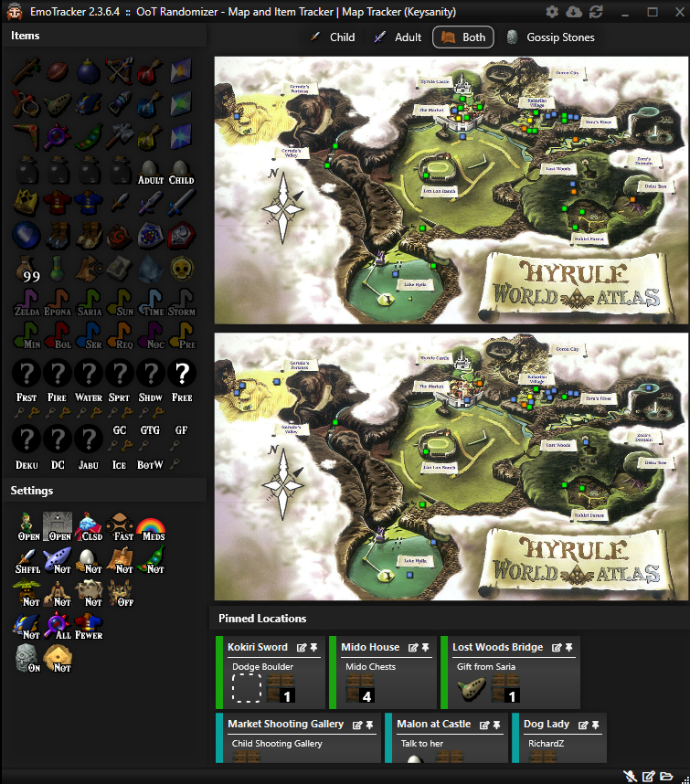This screenshot has width=690, height=784.
Task: Click the refresh icon in title bar
Action: (x=596, y=12)
